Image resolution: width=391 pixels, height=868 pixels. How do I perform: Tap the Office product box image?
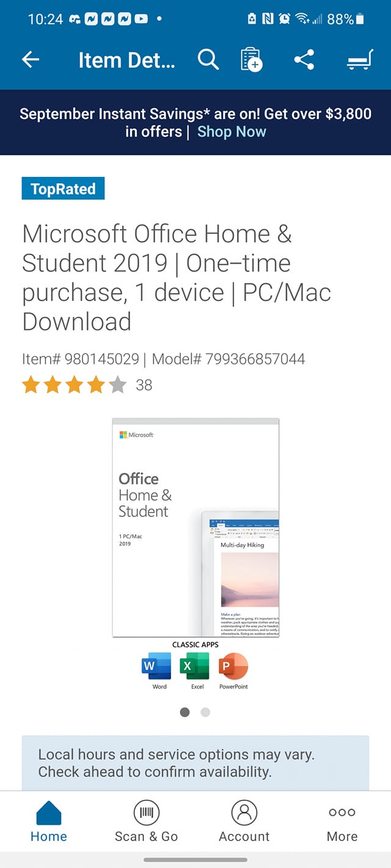(x=195, y=527)
